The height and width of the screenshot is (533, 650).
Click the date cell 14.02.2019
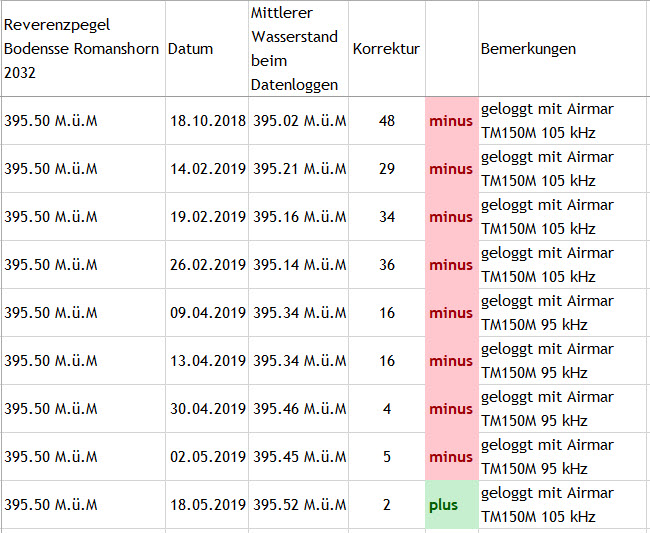pos(207,169)
